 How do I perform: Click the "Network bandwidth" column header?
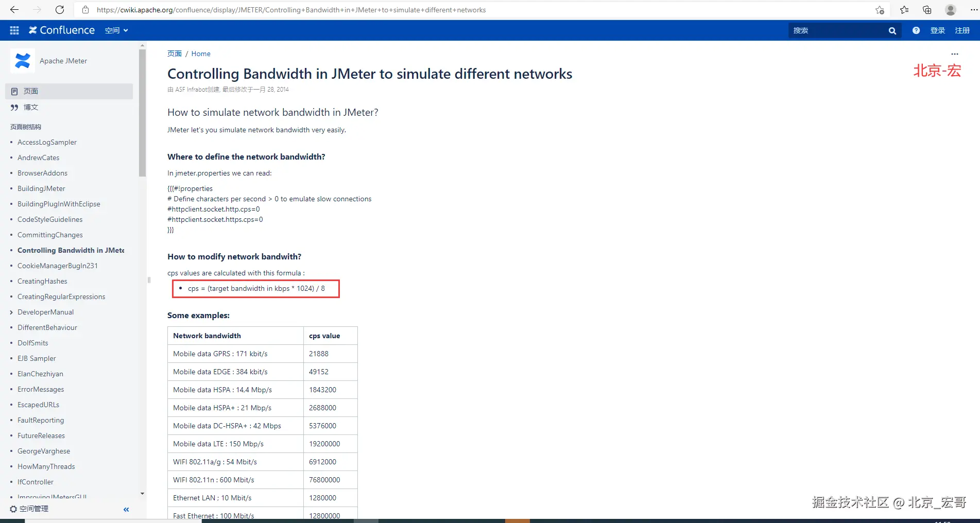coord(235,336)
